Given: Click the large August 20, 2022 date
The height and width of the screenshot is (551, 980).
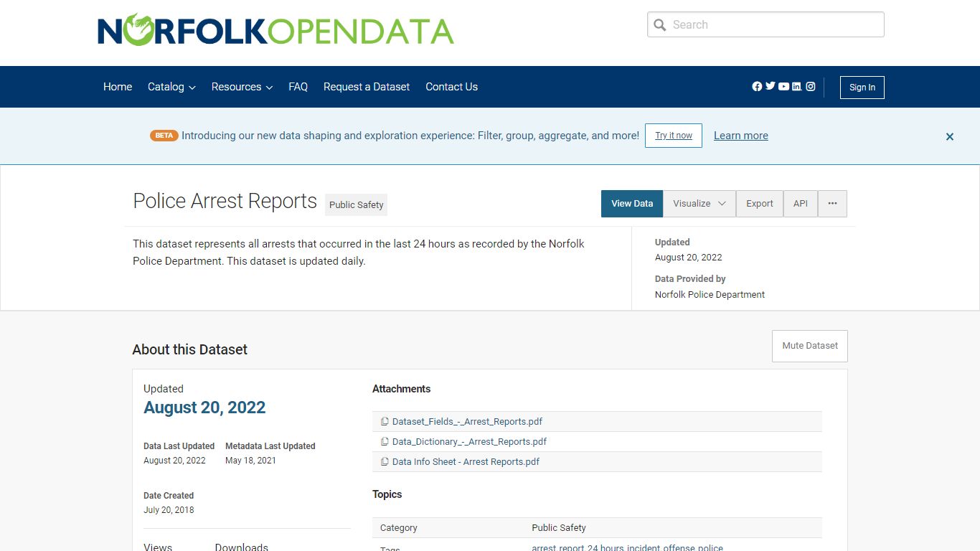Looking at the screenshot, I should 204,408.
